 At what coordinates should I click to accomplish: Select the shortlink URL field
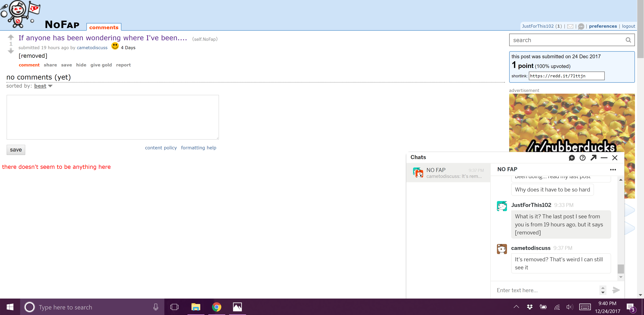point(567,76)
